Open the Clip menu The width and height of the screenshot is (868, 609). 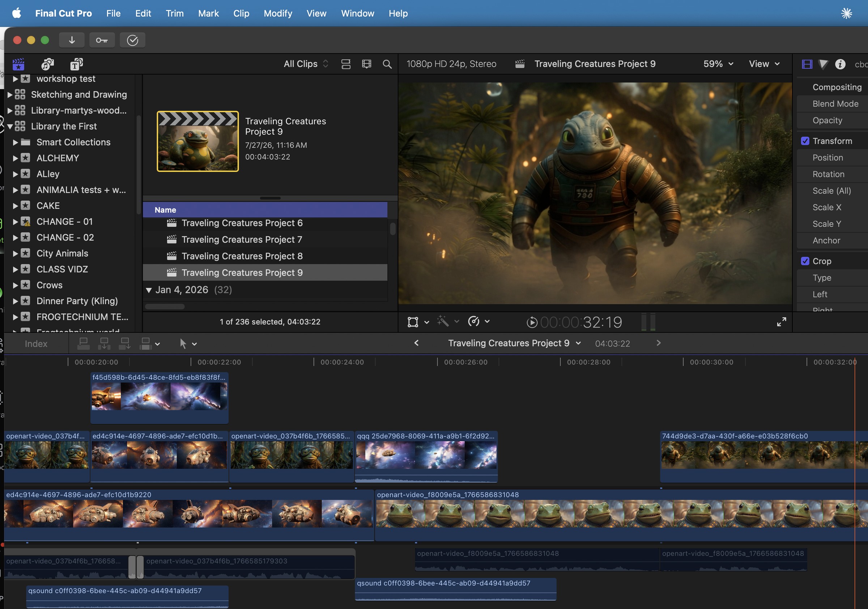pyautogui.click(x=241, y=13)
